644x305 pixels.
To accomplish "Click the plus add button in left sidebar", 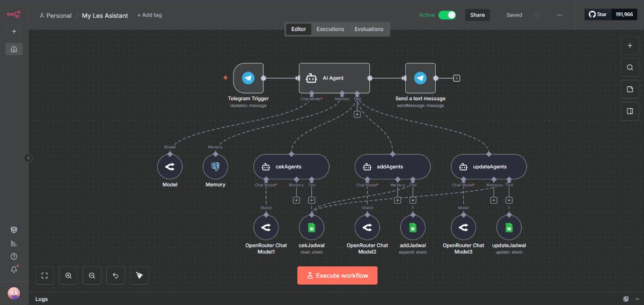I will 14,31.
